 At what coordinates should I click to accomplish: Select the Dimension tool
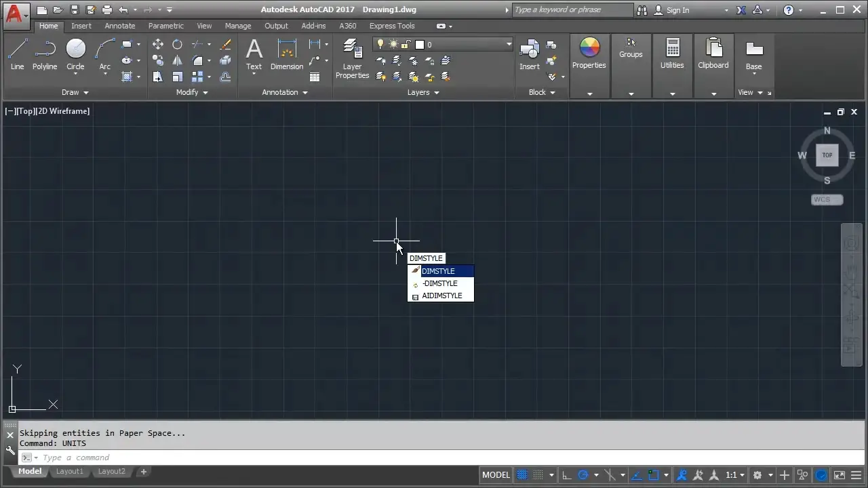[287, 54]
